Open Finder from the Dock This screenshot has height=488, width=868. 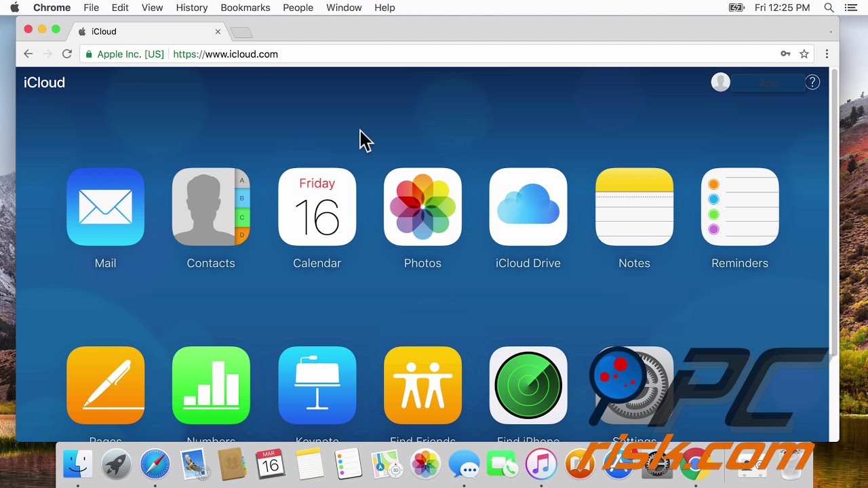(x=77, y=465)
